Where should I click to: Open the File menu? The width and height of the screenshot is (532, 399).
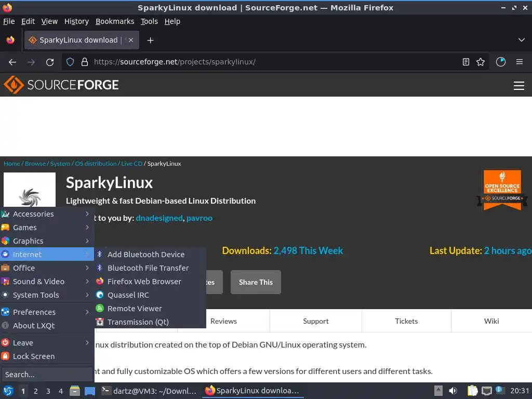[9, 21]
